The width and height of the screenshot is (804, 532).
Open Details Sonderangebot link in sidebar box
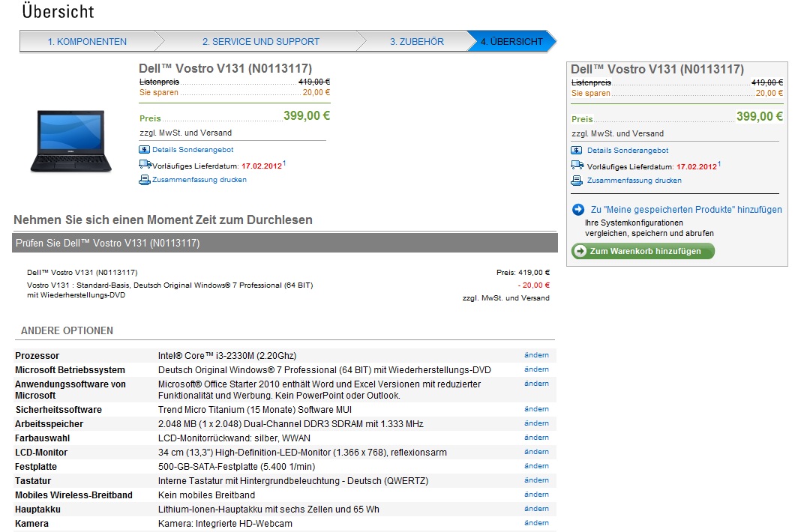pyautogui.click(x=628, y=150)
